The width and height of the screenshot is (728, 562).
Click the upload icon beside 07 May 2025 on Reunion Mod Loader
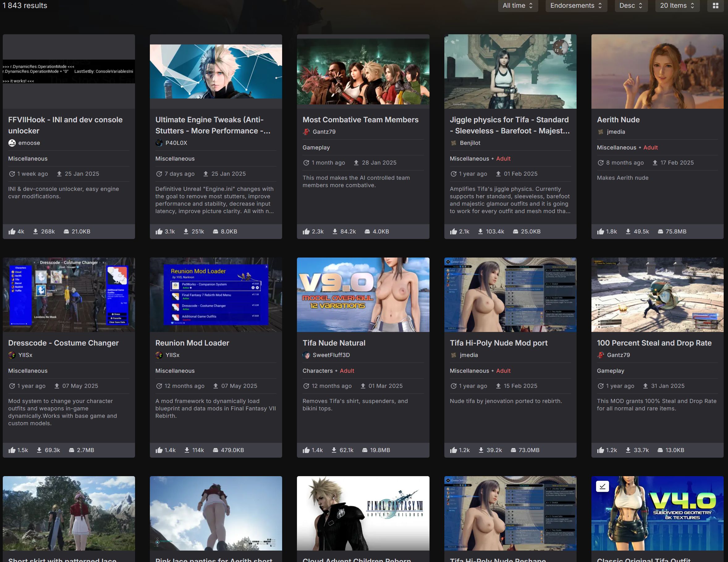click(x=216, y=386)
